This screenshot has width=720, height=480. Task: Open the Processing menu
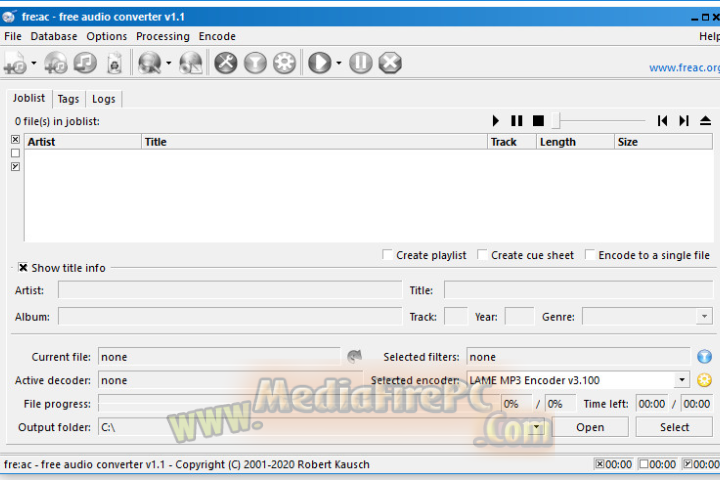[x=163, y=36]
